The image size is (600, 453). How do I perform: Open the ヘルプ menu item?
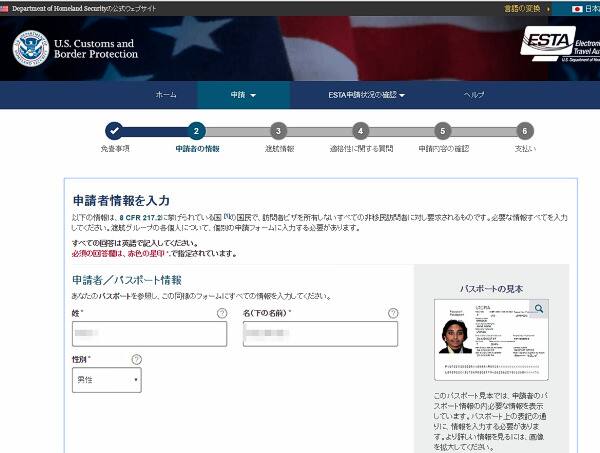point(474,95)
